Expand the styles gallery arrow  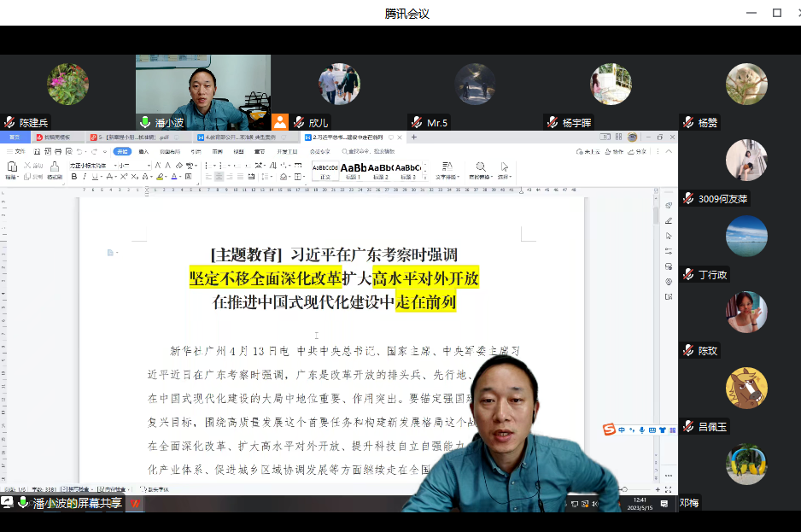pyautogui.click(x=424, y=177)
